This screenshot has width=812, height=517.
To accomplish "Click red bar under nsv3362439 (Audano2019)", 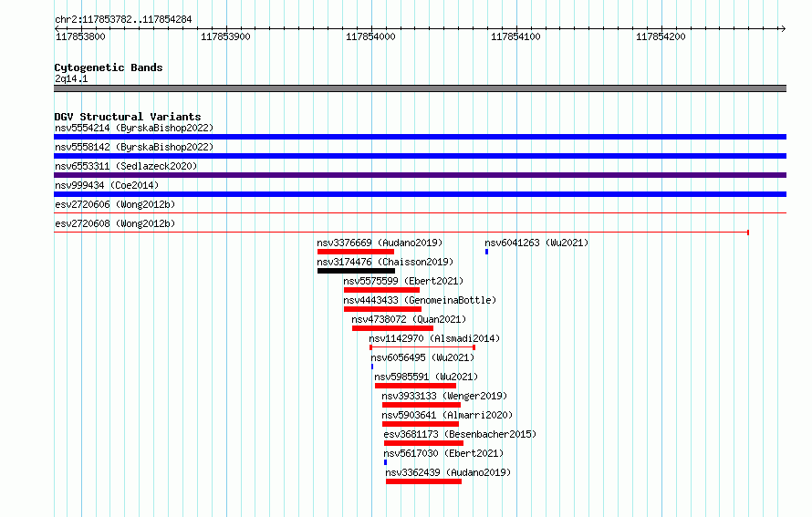I will click(423, 481).
